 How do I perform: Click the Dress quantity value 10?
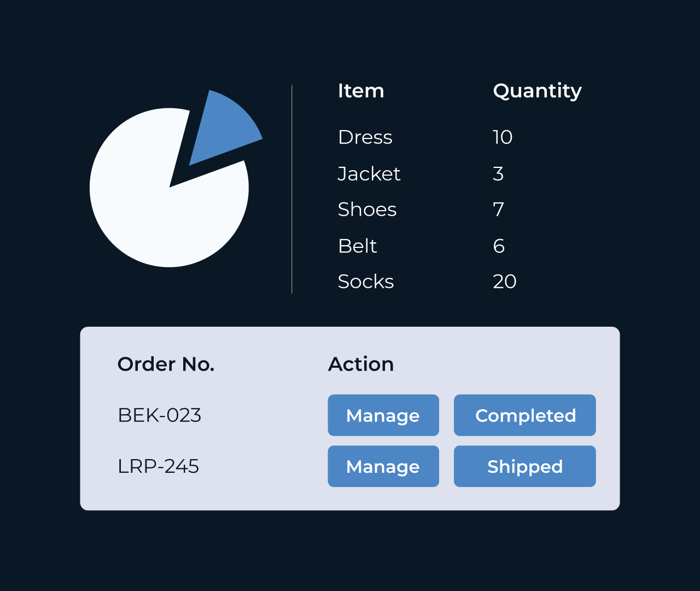coord(503,137)
